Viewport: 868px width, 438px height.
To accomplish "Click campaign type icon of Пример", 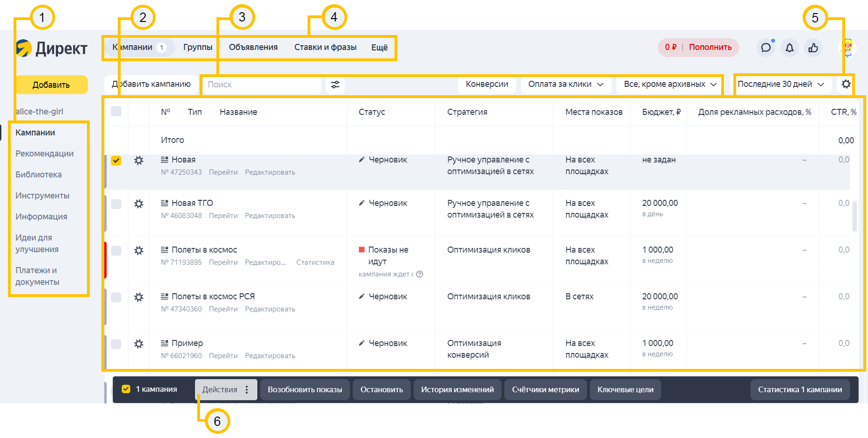I will coord(165,343).
